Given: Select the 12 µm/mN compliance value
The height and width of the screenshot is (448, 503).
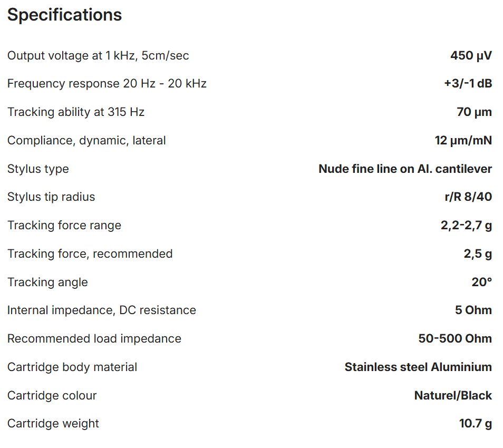Looking at the screenshot, I should pyautogui.click(x=463, y=141).
